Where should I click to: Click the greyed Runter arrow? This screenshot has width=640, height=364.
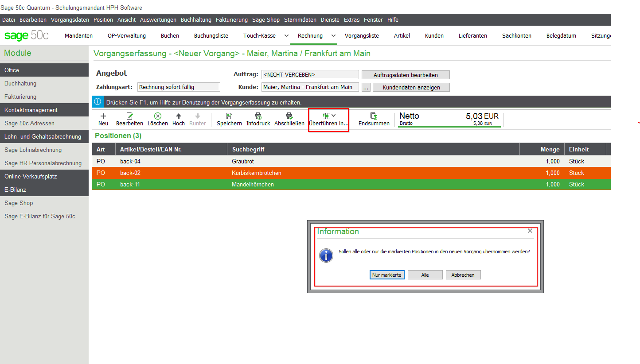pyautogui.click(x=198, y=116)
